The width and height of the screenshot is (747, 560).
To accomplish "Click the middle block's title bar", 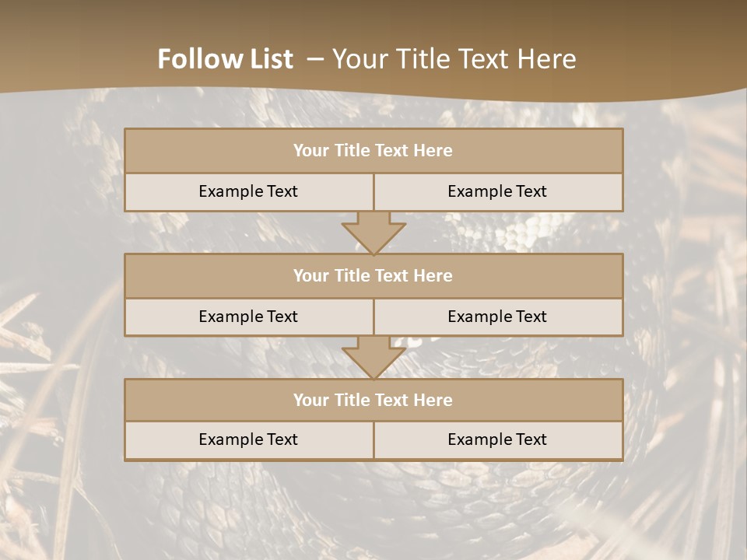I will tap(373, 275).
